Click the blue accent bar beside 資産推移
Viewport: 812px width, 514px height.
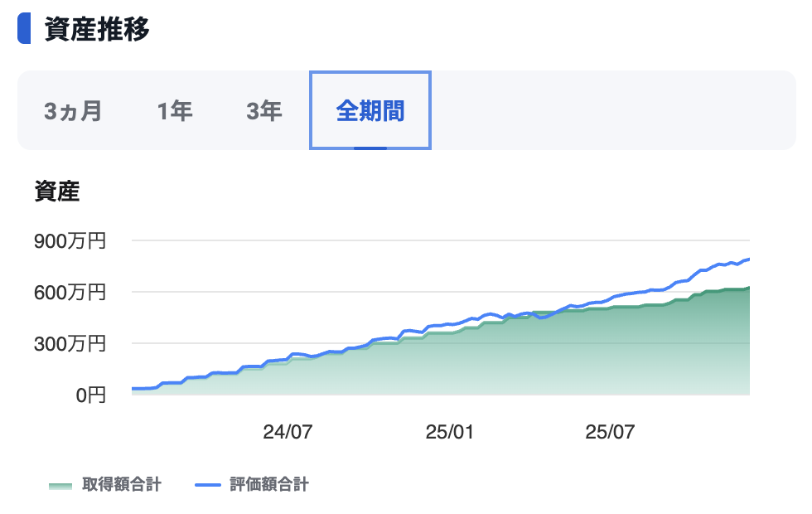[24, 29]
